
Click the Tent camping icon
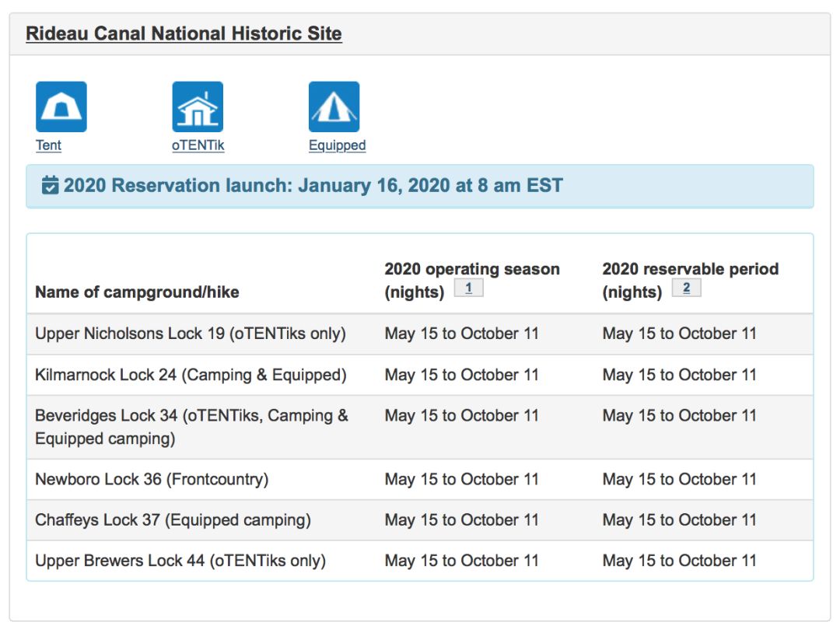pos(61,107)
